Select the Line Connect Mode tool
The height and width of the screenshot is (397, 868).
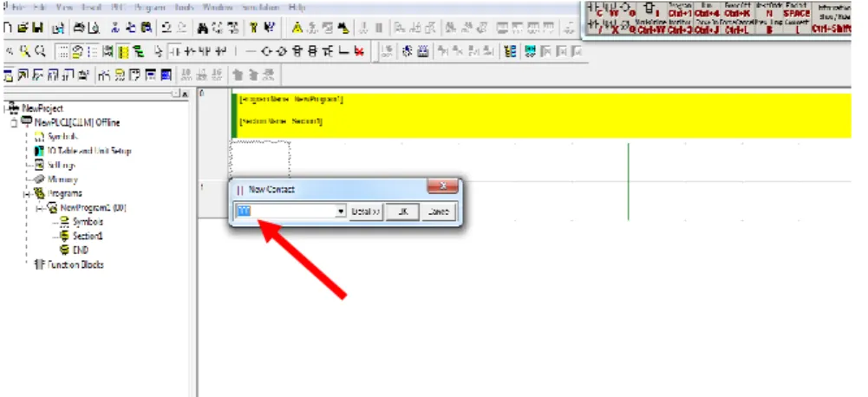point(343,51)
